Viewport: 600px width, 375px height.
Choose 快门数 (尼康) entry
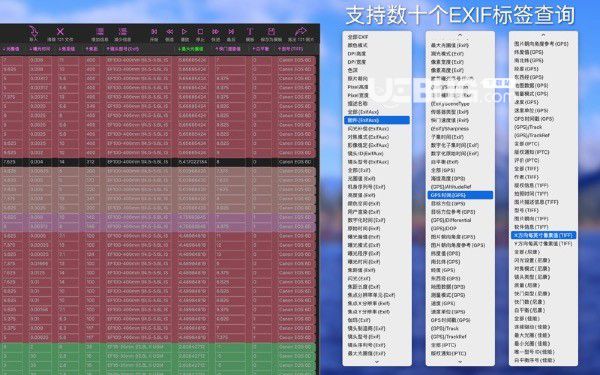coord(530,302)
